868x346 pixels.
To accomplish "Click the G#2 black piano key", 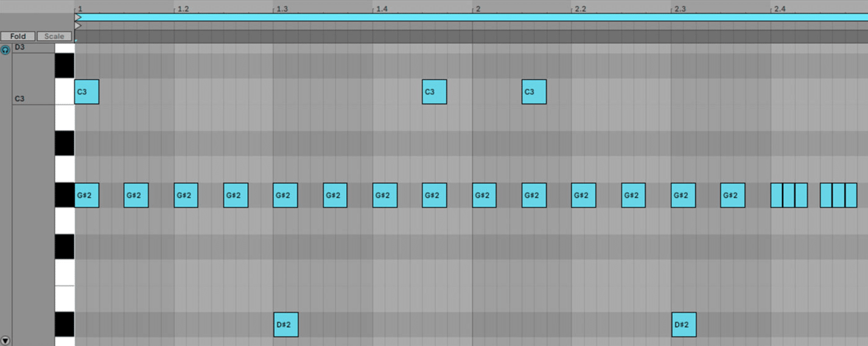I will coord(65,195).
